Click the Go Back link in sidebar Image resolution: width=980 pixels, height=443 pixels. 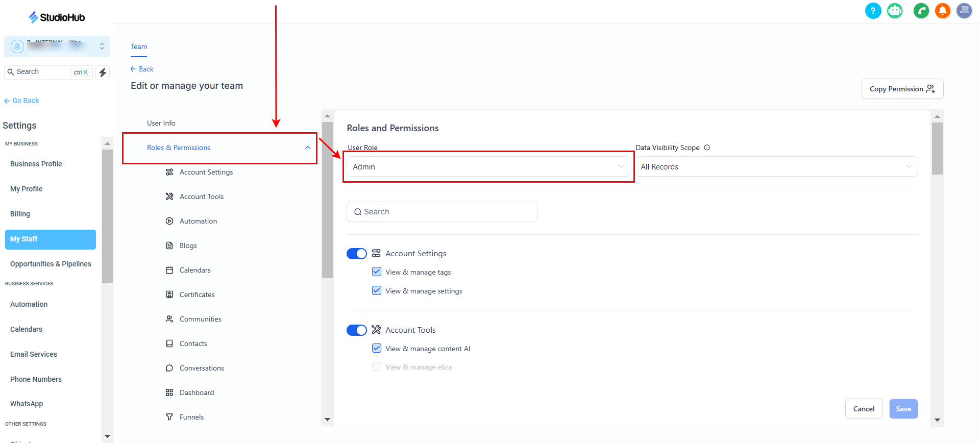coord(21,101)
